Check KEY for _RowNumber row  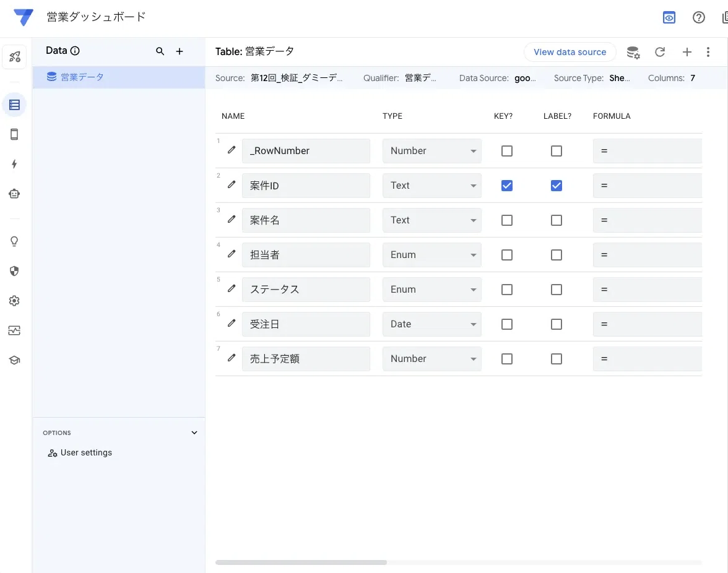pyautogui.click(x=507, y=151)
